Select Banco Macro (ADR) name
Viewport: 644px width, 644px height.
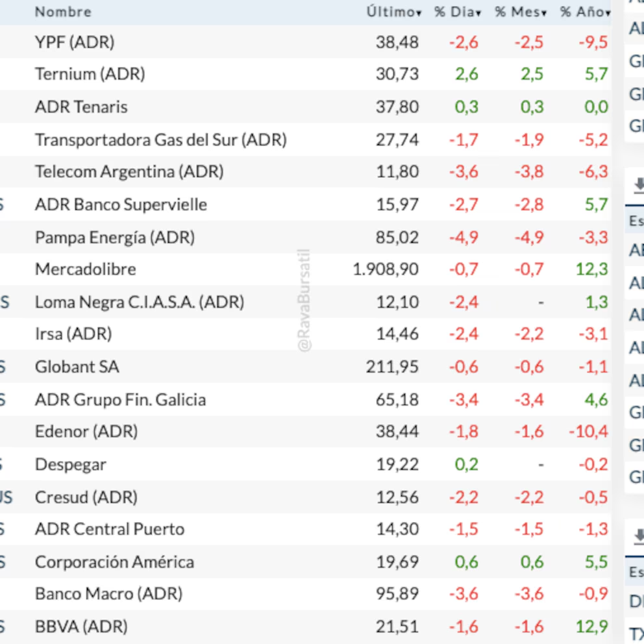[x=109, y=594]
